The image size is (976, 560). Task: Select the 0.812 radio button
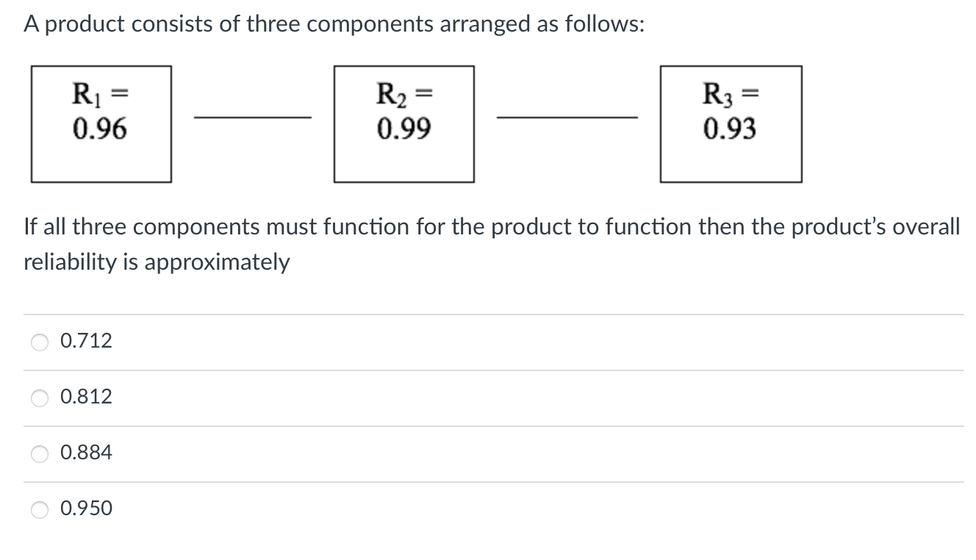(x=39, y=397)
